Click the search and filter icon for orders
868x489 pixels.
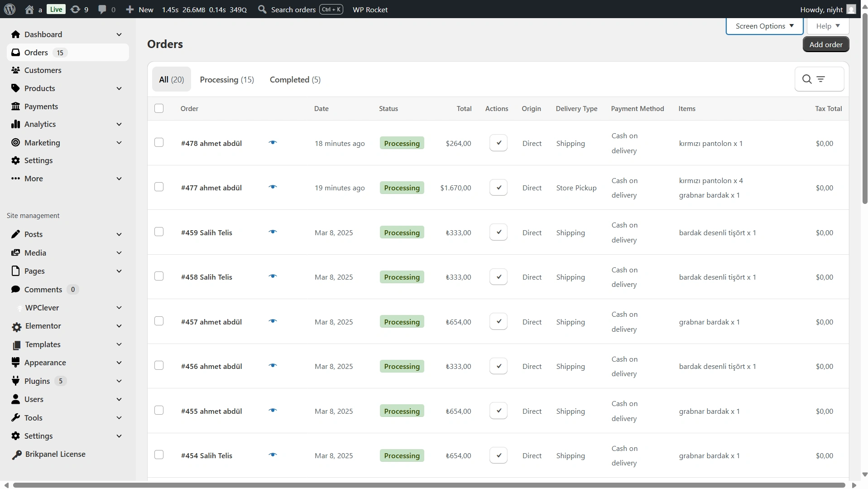pyautogui.click(x=819, y=79)
